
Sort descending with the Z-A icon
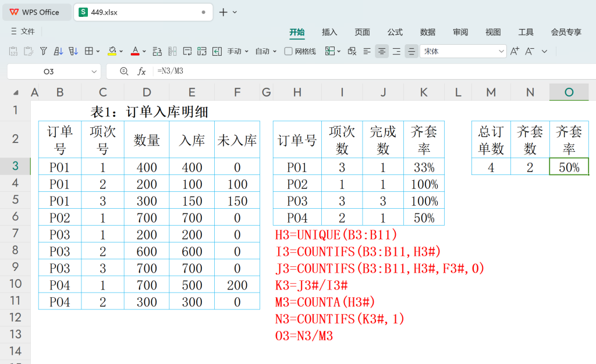click(x=73, y=51)
